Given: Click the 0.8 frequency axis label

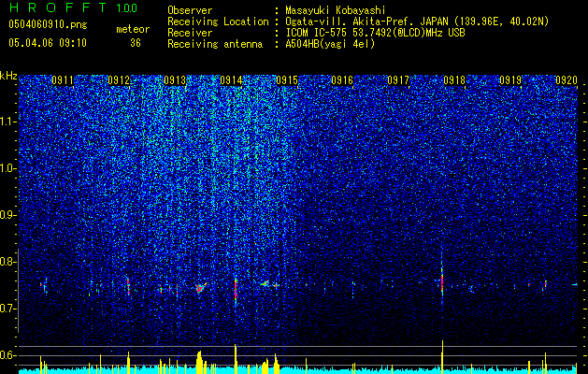Looking at the screenshot, I should [x=8, y=262].
